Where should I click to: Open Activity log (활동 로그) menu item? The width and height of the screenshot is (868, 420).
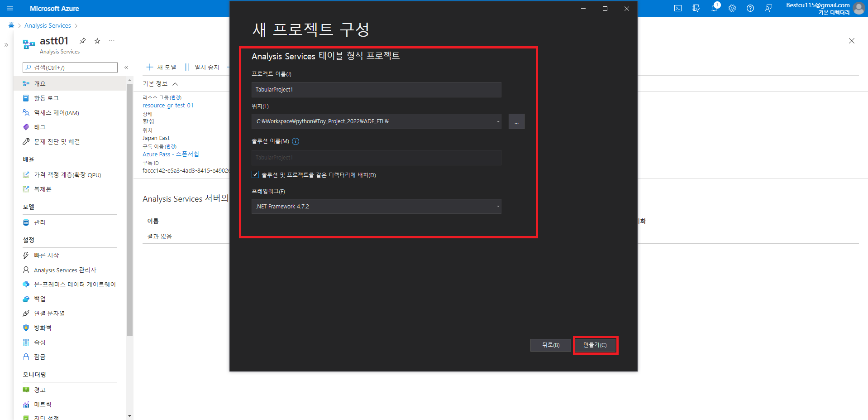[x=70, y=98]
